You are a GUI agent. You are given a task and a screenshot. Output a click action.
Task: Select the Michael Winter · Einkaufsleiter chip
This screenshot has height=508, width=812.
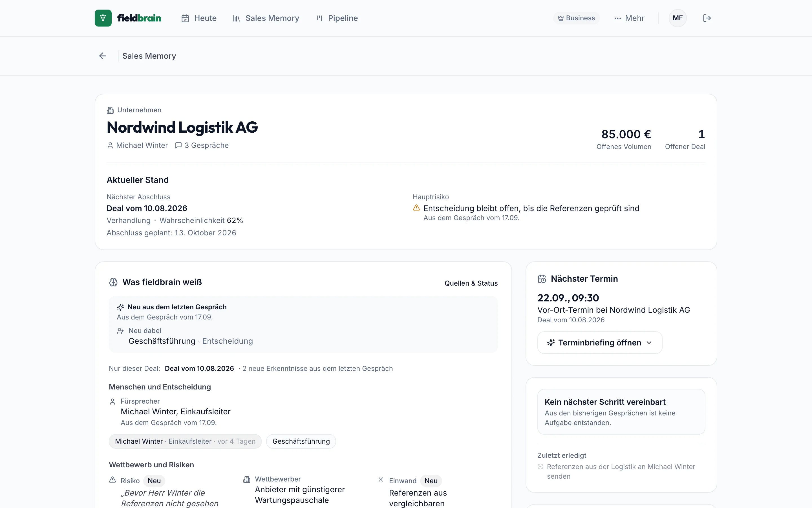[x=185, y=441]
